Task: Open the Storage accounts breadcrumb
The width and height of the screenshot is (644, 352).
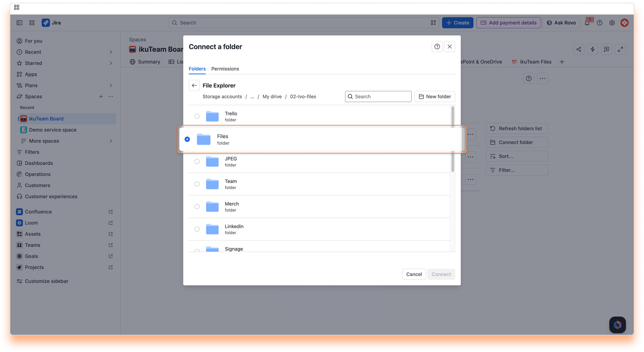Action: (222, 97)
